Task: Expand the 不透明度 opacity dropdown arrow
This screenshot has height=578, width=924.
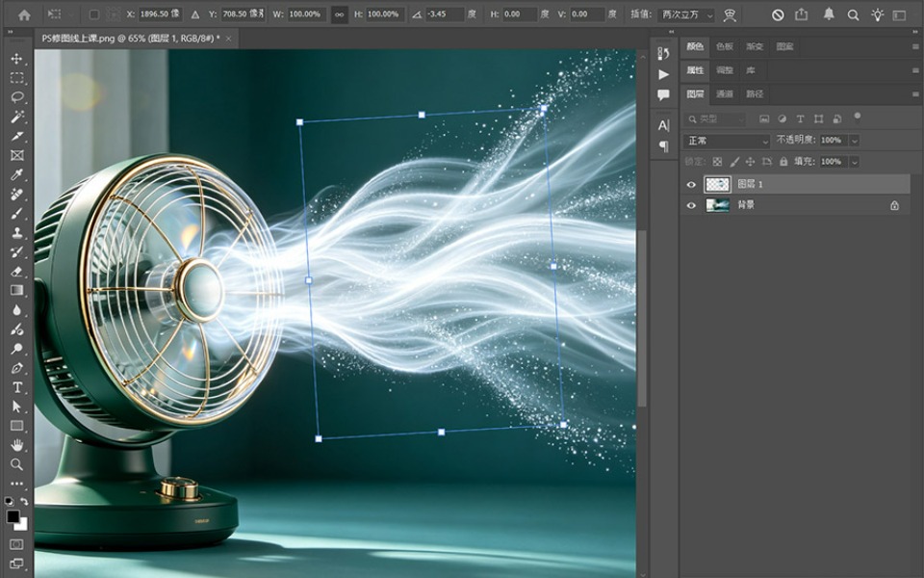Action: pyautogui.click(x=855, y=141)
